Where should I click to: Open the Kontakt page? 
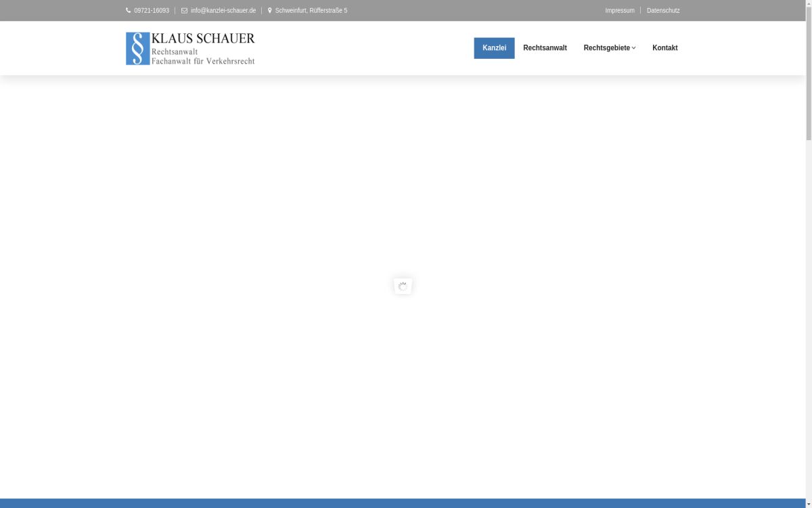pos(664,48)
